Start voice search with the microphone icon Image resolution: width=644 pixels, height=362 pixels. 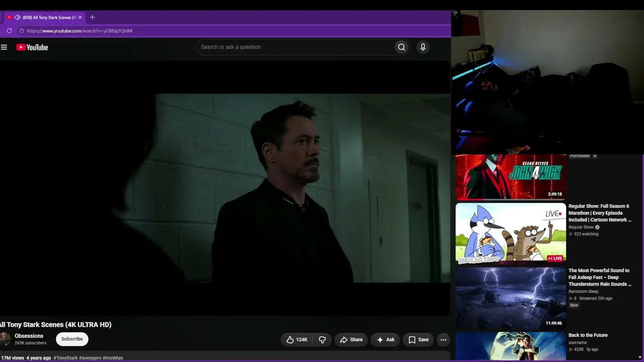point(423,47)
